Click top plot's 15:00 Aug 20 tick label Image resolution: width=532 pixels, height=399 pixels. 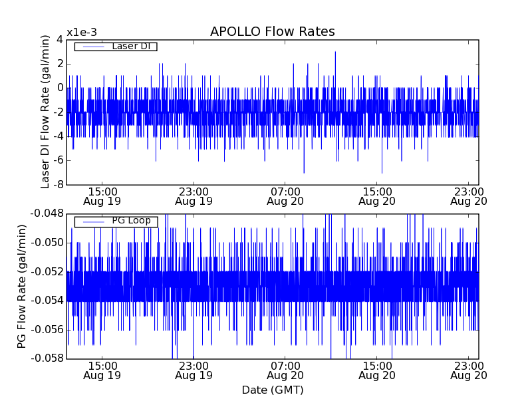(x=377, y=196)
